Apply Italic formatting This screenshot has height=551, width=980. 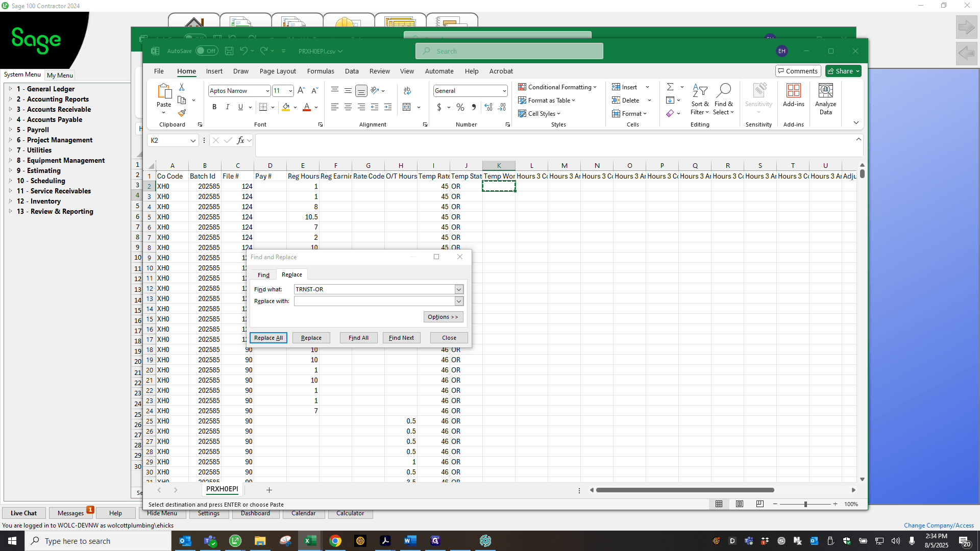coord(228,107)
